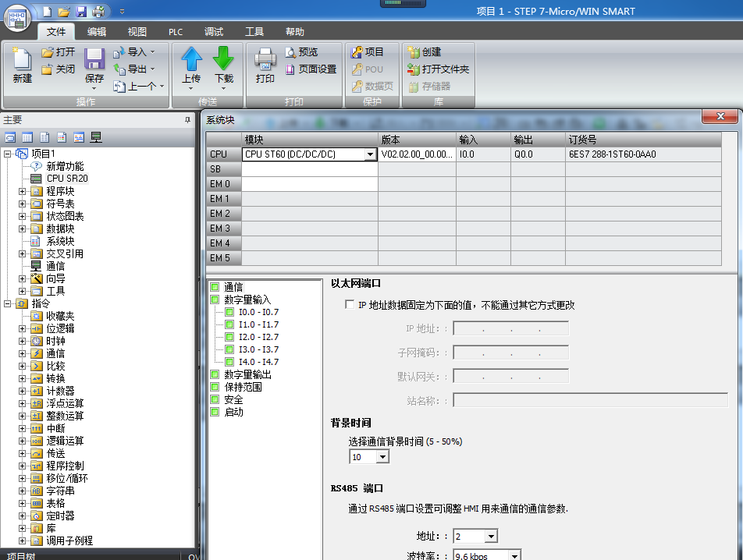Open the communication background time dropdown

pyautogui.click(x=382, y=457)
